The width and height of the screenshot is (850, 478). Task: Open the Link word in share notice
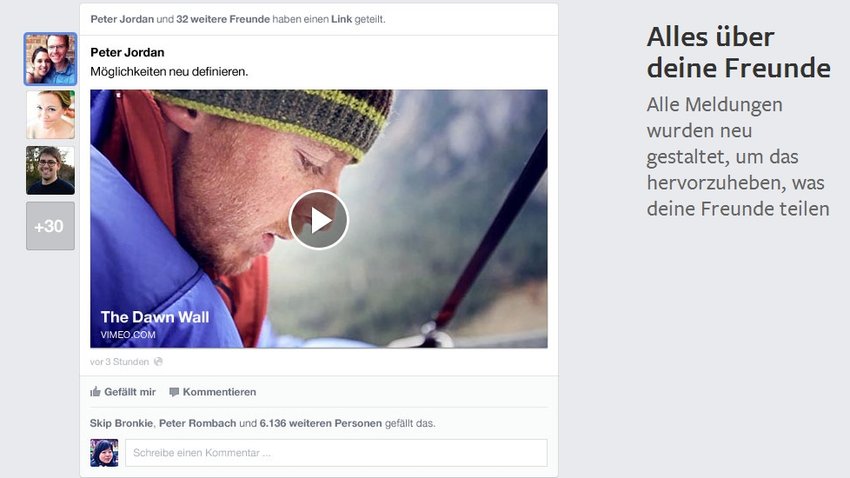pyautogui.click(x=342, y=19)
